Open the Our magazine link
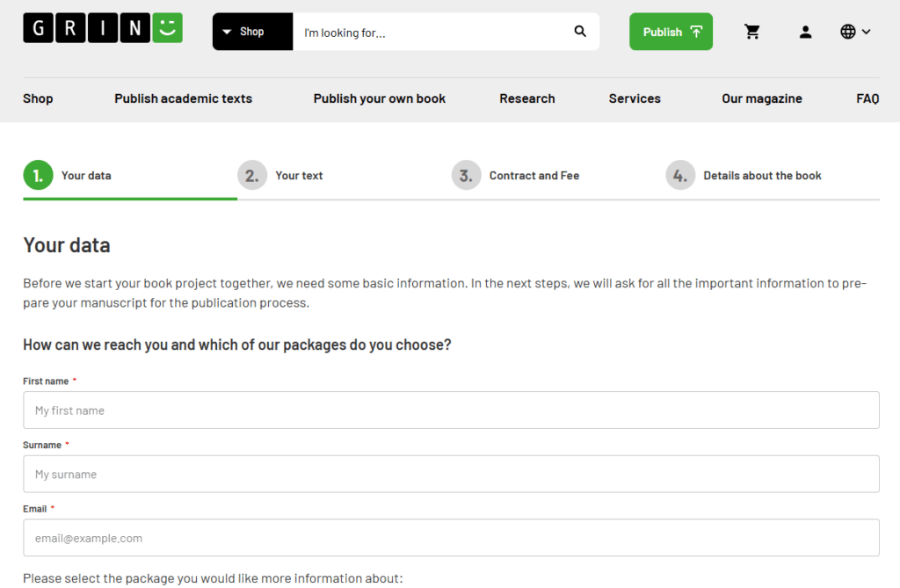This screenshot has height=588, width=900. click(761, 98)
